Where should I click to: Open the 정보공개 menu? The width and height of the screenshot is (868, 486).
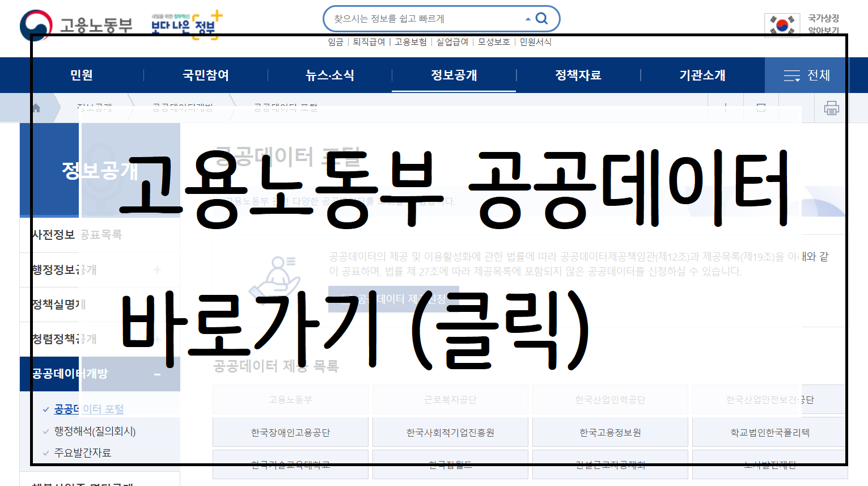(454, 75)
